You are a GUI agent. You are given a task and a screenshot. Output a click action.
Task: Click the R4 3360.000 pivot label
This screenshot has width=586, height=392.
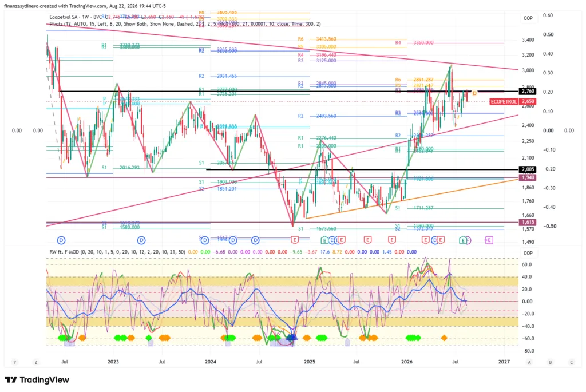(414, 43)
